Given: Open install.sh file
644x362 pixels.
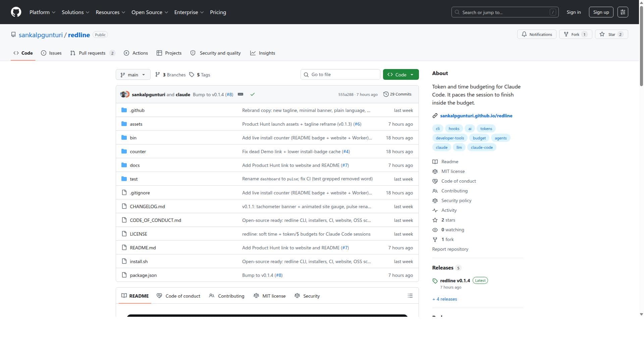Looking at the screenshot, I should point(139,261).
